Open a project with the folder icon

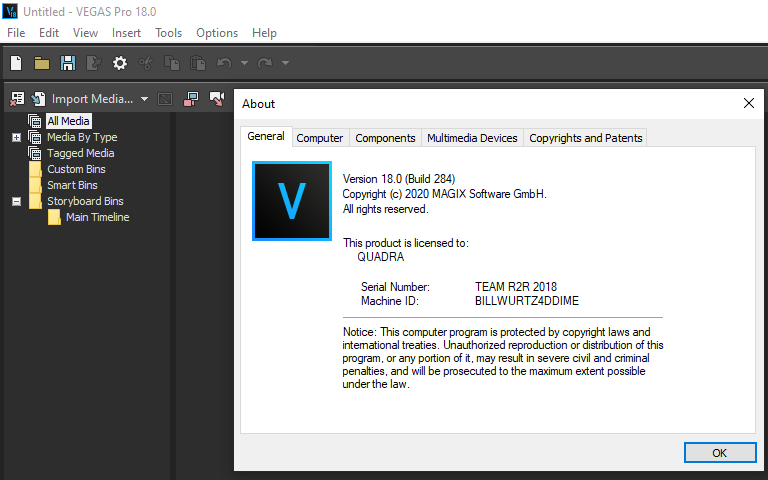click(x=42, y=63)
